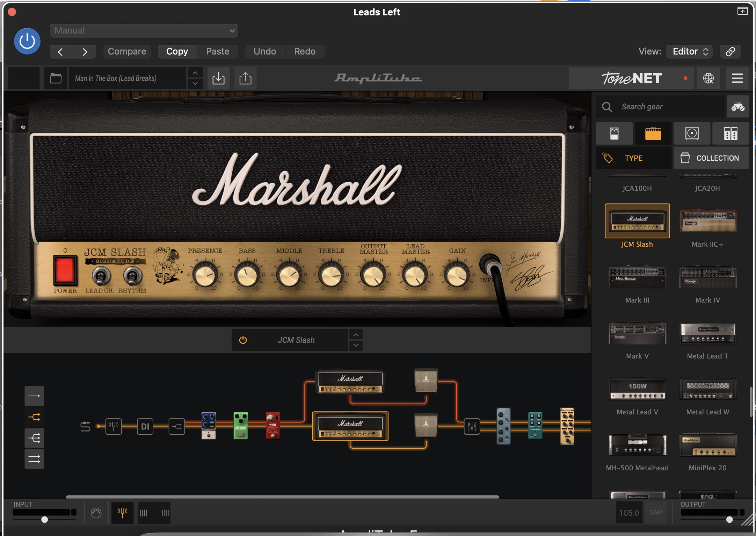Step preset down with arrow
Viewport: 756px width, 536px height.
pos(195,84)
